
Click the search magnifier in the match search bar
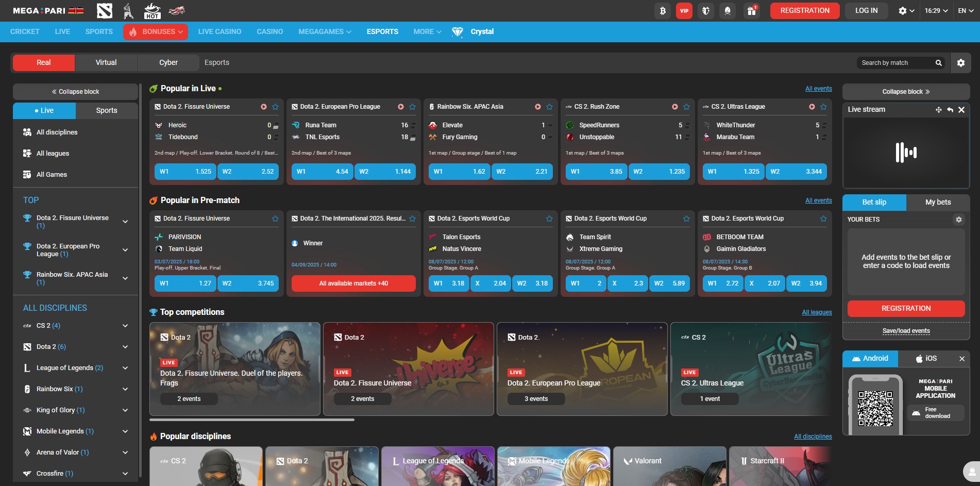click(939, 62)
